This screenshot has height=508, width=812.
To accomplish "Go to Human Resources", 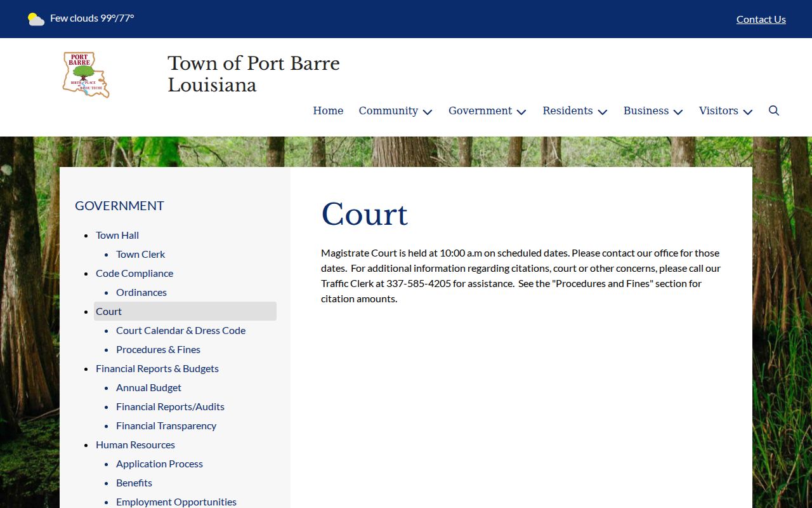I will pos(135,444).
